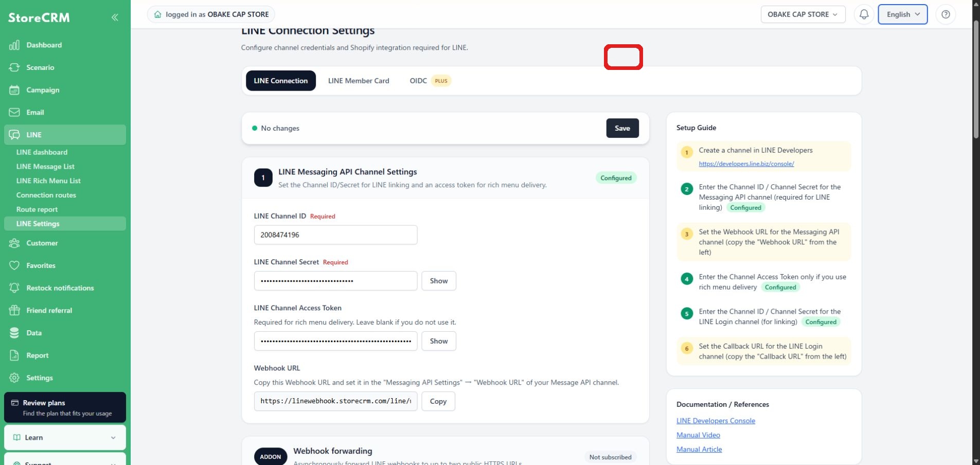Open the Manual Article link
The height and width of the screenshot is (465, 980).
[699, 450]
